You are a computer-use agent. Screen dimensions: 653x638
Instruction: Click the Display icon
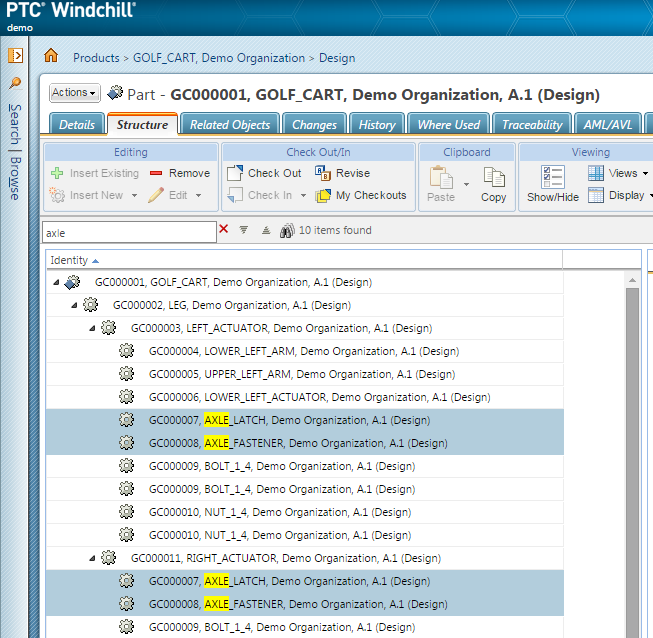pyautogui.click(x=596, y=195)
